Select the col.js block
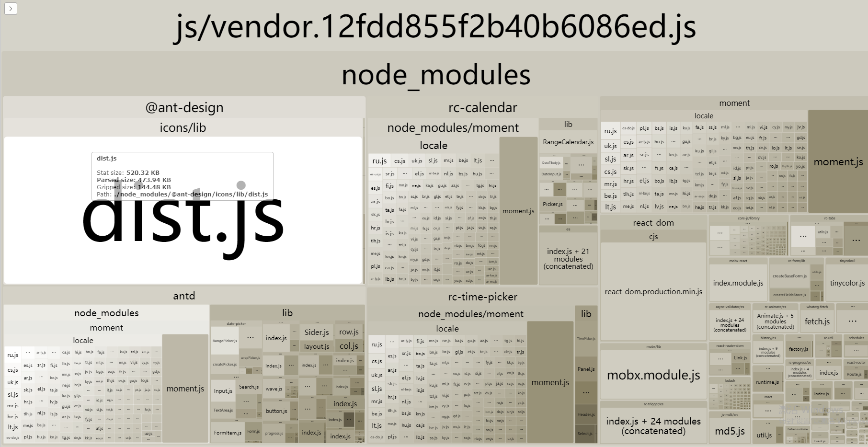This screenshot has width=868, height=447. pyautogui.click(x=349, y=346)
